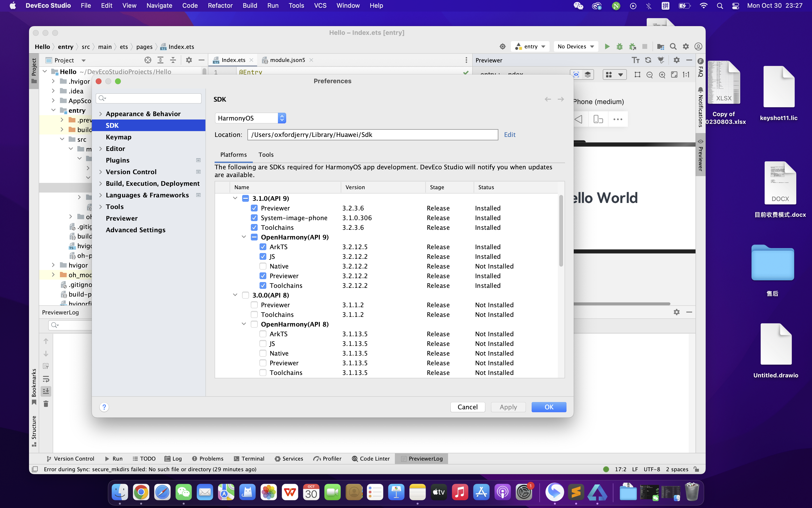812x508 pixels.
Task: Click the Previewer font size Tt icon
Action: pyautogui.click(x=636, y=60)
